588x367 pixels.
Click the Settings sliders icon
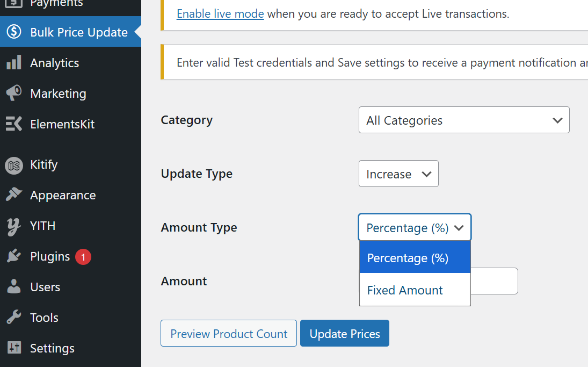14,348
